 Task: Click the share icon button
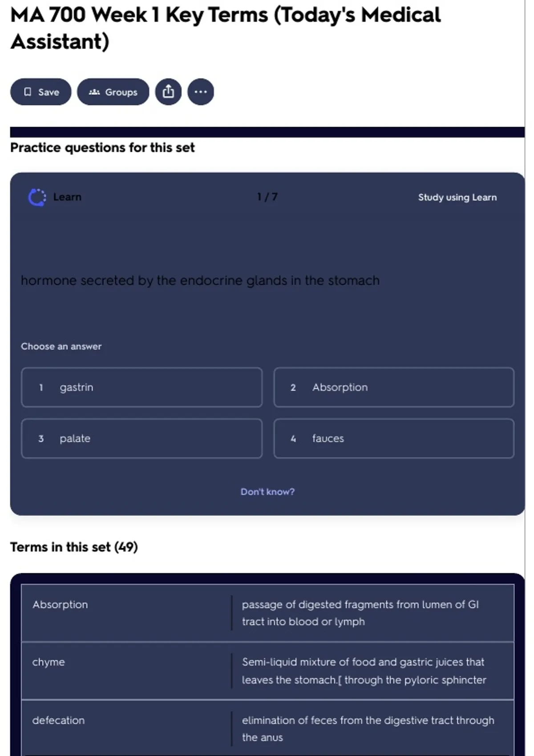pyautogui.click(x=168, y=92)
